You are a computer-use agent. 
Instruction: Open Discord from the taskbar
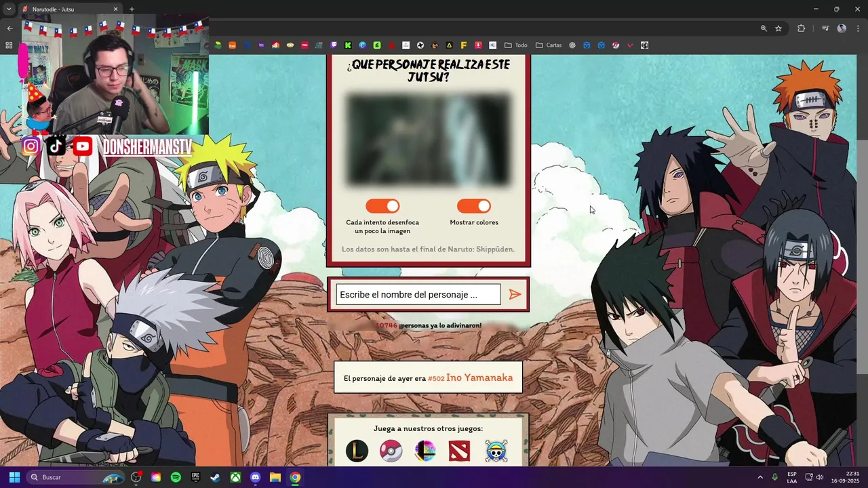click(255, 477)
